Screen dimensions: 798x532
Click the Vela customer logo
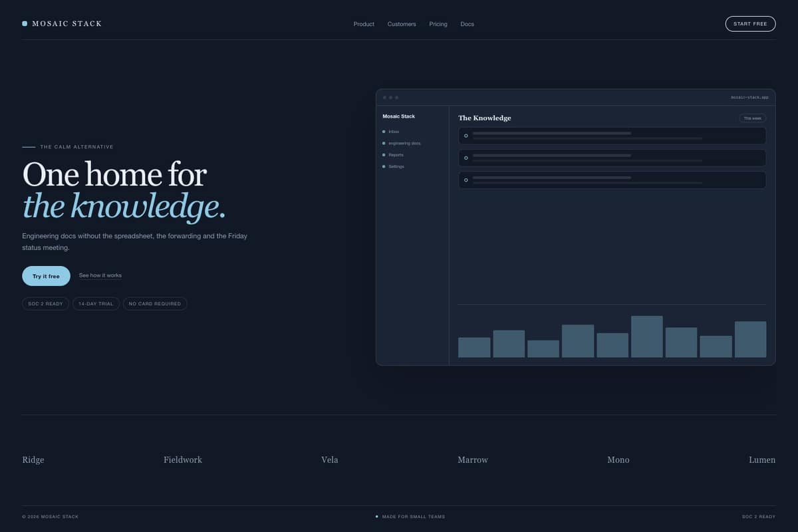(330, 460)
